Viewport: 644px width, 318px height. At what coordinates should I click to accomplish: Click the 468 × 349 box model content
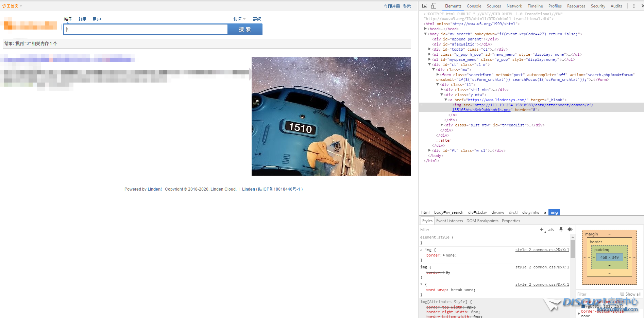pos(609,257)
